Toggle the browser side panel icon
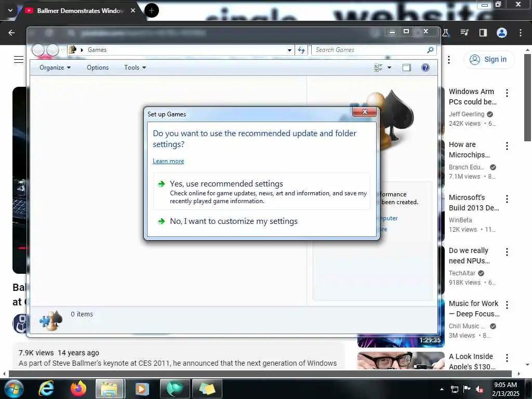This screenshot has height=399, width=532. [483, 33]
